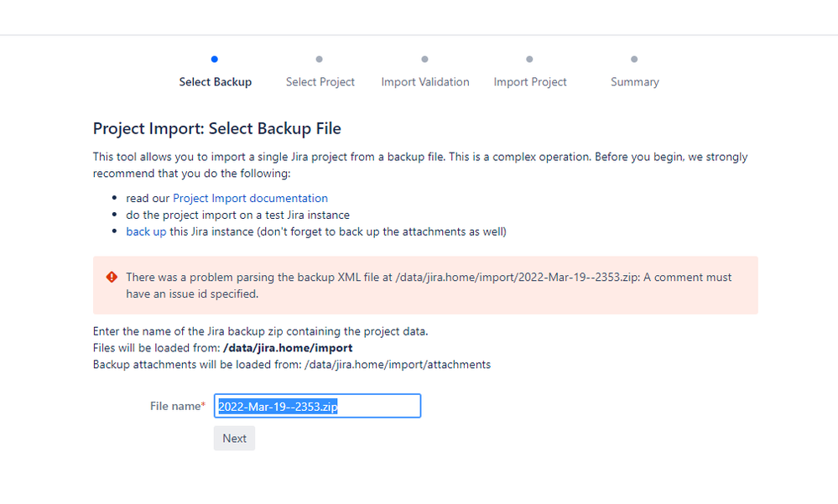Click 'do the project import on a test Jira instance'
The width and height of the screenshot is (838, 504).
pyautogui.click(x=238, y=215)
